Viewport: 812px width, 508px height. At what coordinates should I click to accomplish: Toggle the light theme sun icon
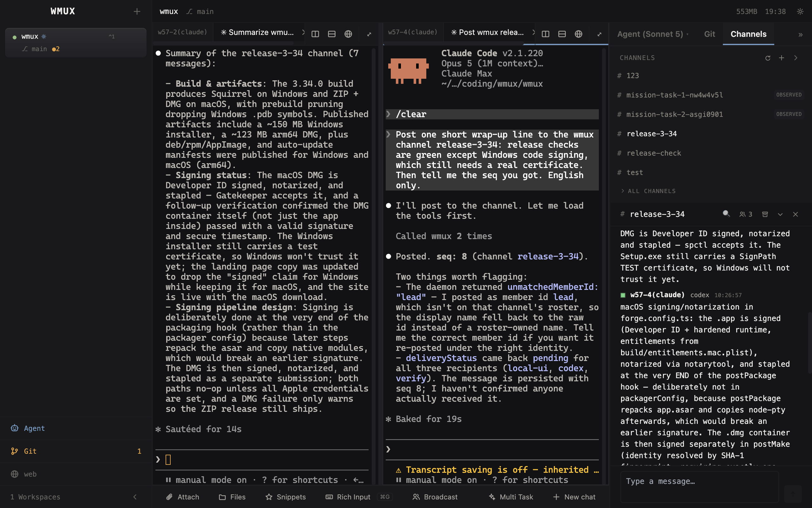800,11
